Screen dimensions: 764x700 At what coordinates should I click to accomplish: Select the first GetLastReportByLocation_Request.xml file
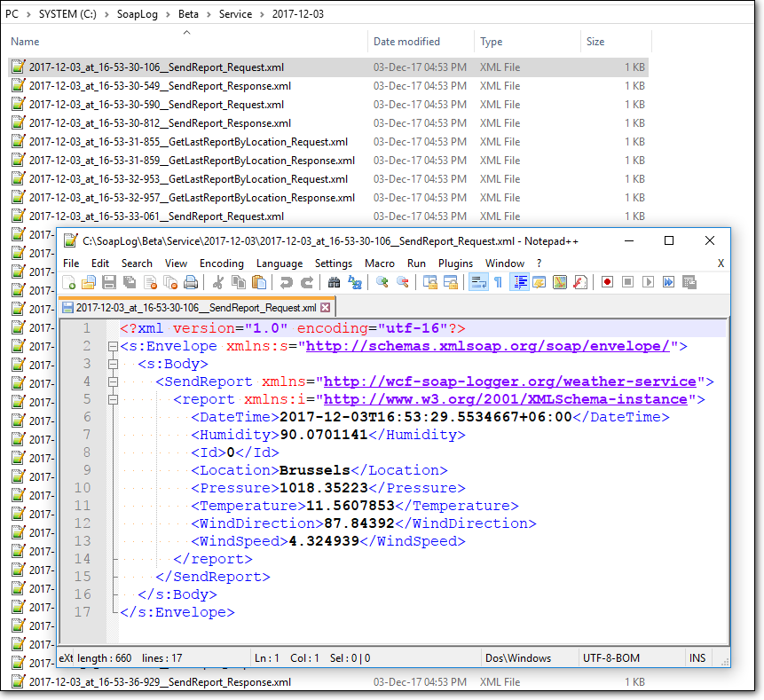[188, 142]
